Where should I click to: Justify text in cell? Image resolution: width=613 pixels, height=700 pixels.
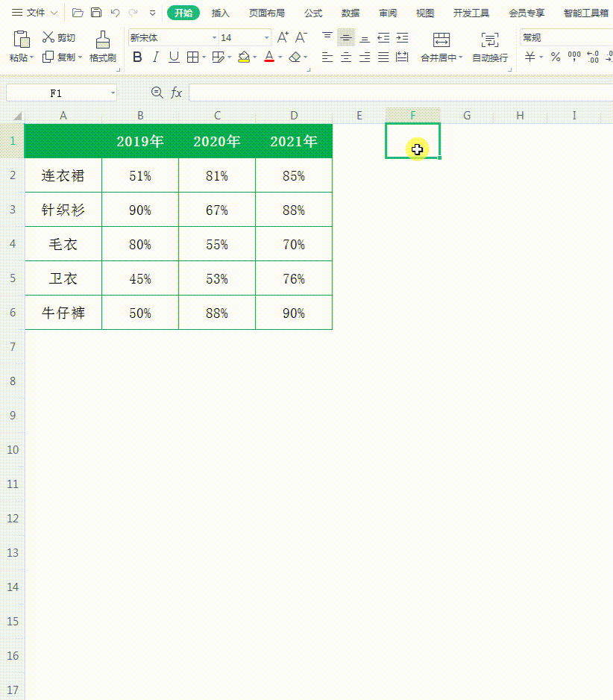coord(383,57)
